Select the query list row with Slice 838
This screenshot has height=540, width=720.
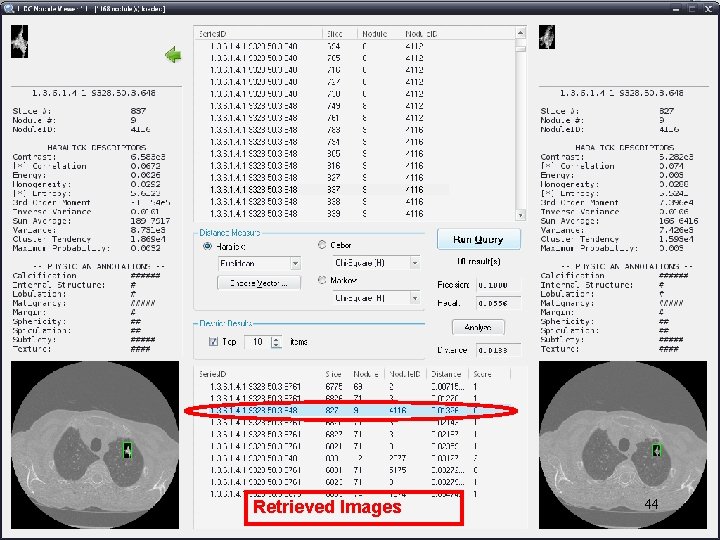point(321,202)
